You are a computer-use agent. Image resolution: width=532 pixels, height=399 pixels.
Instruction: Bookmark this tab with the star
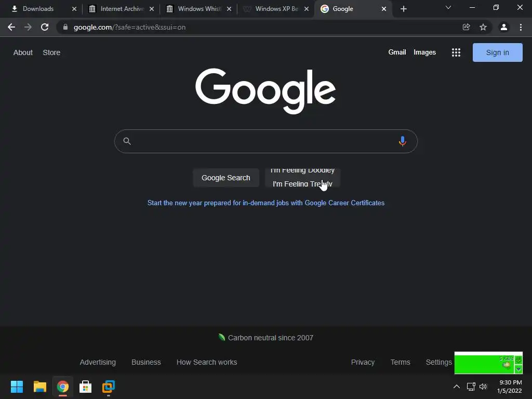click(483, 27)
